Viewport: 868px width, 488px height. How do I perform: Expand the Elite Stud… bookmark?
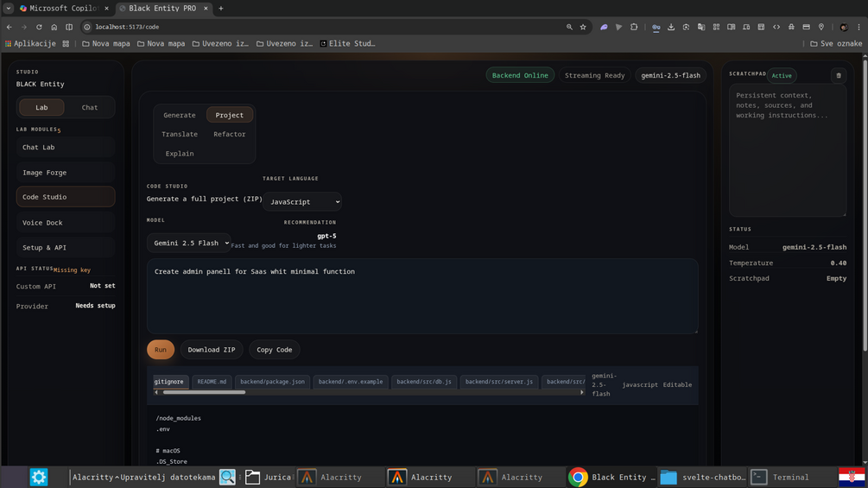[x=348, y=43]
